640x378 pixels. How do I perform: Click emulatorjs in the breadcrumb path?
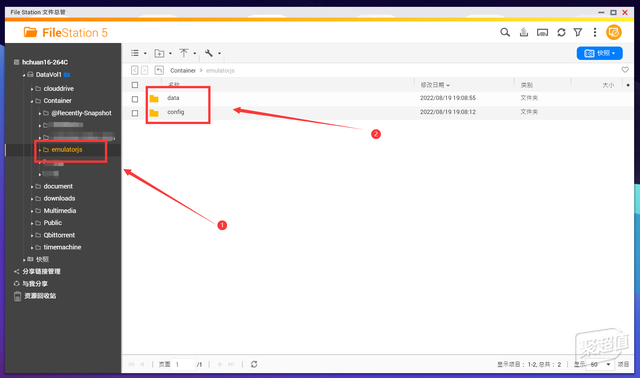coord(220,71)
